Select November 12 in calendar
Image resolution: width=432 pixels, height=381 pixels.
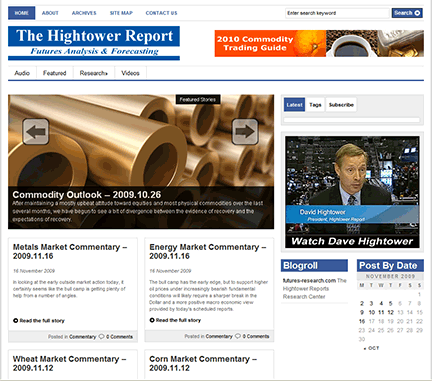tap(391, 312)
